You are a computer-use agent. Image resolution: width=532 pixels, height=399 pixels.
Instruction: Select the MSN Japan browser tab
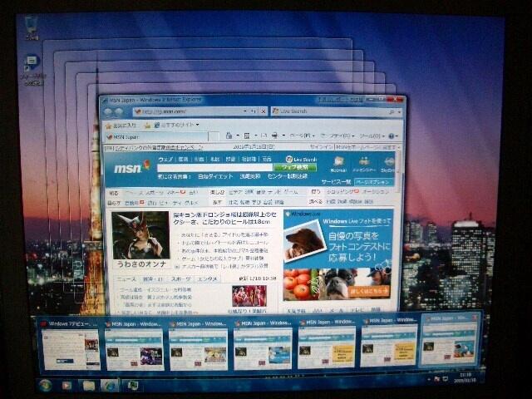[x=156, y=137]
